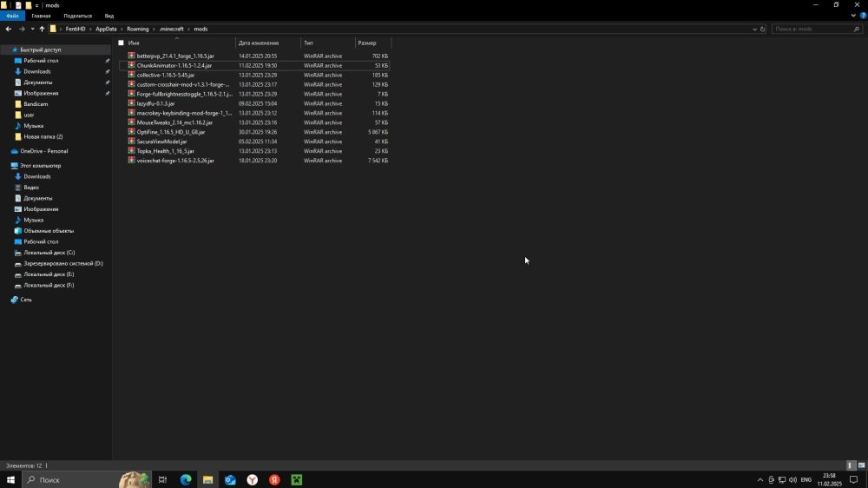Select the MouseTweaks_2.14_mc1.16.2.jar file
The image size is (868, 488).
[174, 122]
